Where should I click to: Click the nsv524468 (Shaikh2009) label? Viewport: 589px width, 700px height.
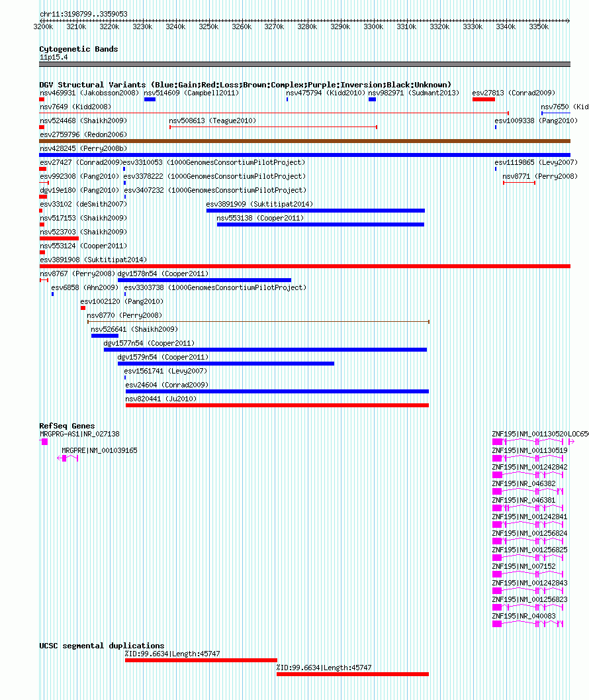(83, 121)
